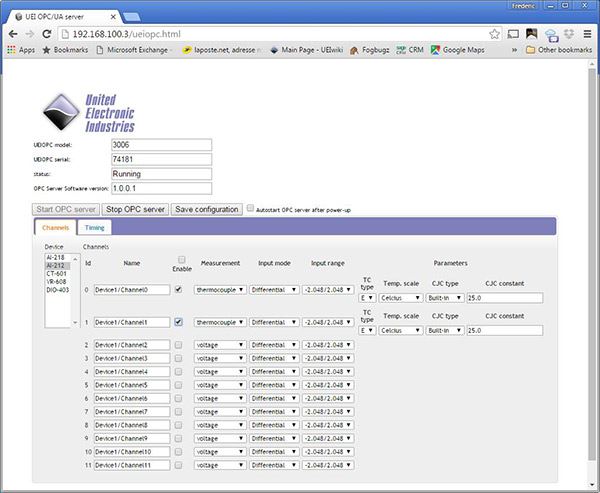Open the Other bookmarks folder
This screenshot has width=600, height=493.
pos(558,49)
